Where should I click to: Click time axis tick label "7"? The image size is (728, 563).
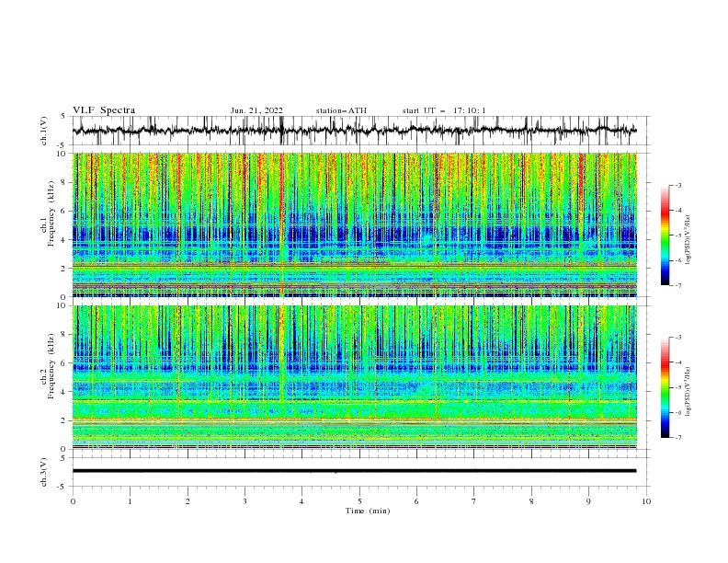[x=474, y=501]
